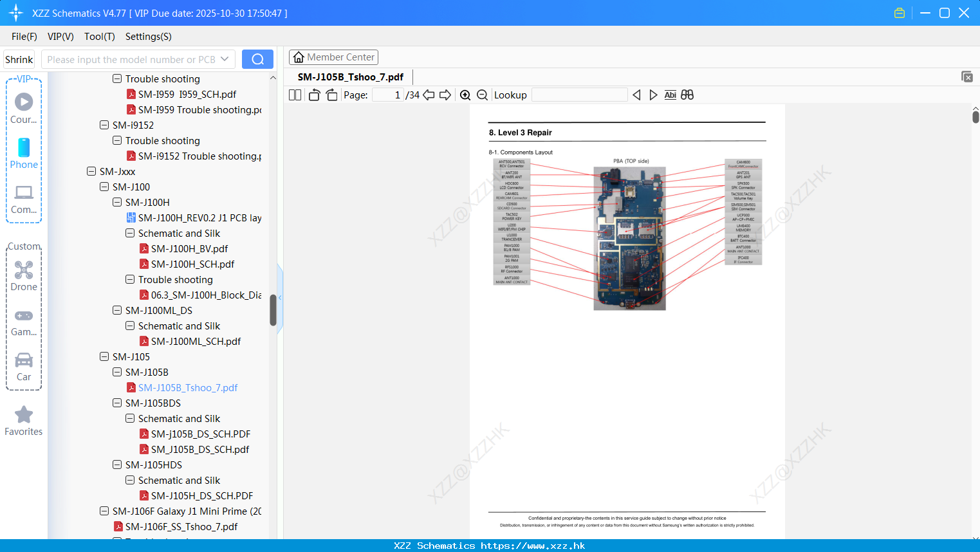
Task: Open SM-j105B_DS_SCH.PDF
Action: click(195, 434)
